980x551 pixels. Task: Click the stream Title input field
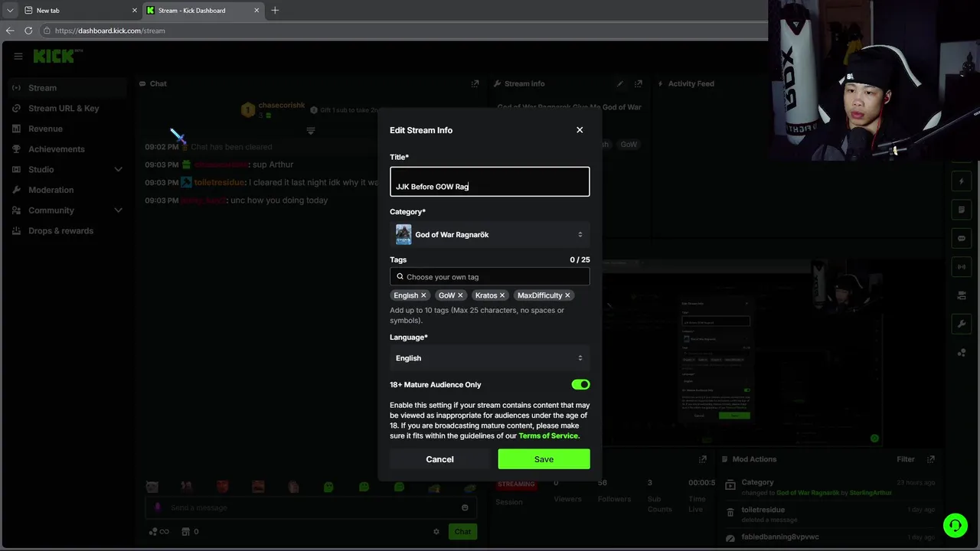tap(490, 182)
